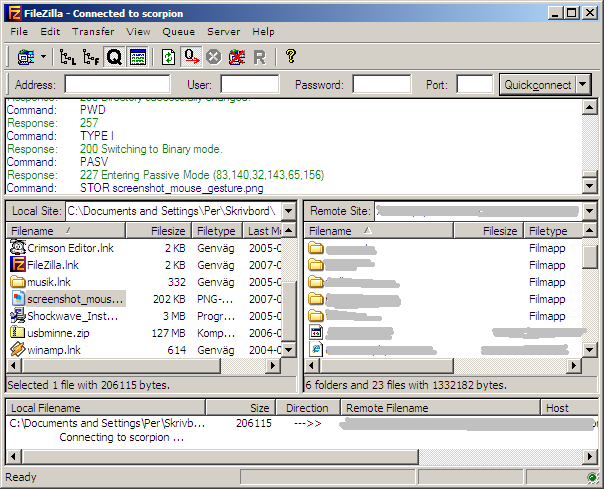Open the View menu
This screenshot has width=604, height=489.
(138, 32)
